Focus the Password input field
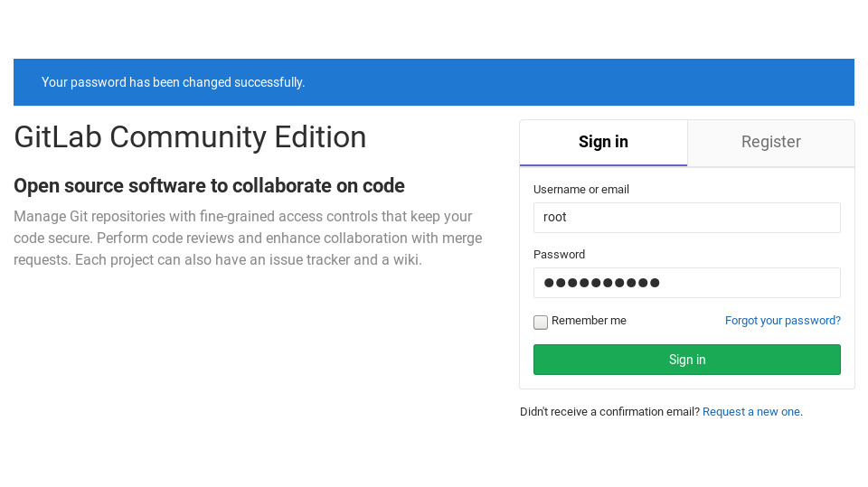Image resolution: width=868 pixels, height=487 pixels. pyautogui.click(x=686, y=283)
